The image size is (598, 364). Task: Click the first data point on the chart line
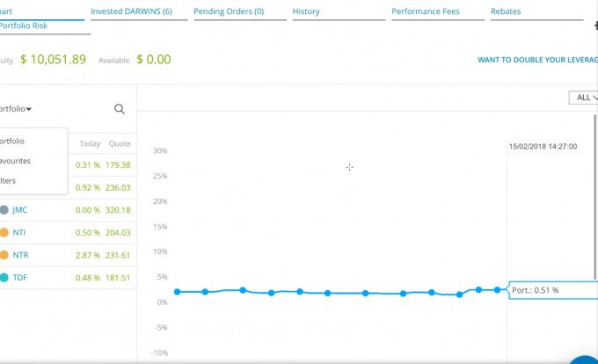coord(177,292)
